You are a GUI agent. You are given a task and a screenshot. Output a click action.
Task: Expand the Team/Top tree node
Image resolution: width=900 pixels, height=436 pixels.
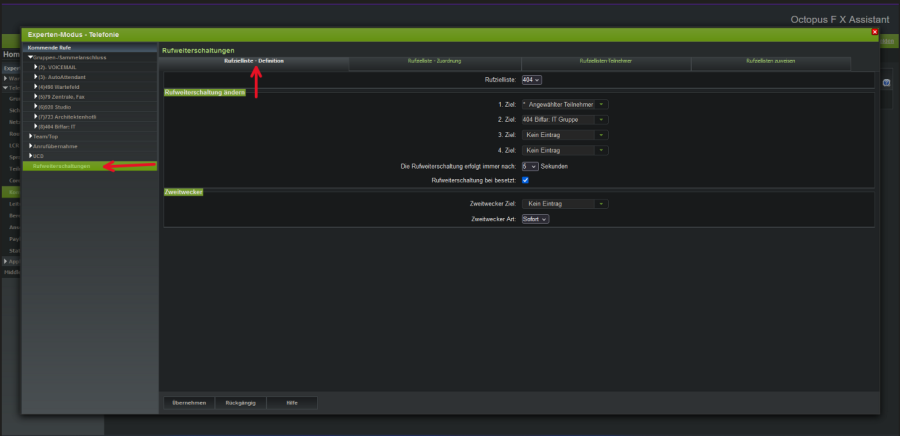click(29, 136)
